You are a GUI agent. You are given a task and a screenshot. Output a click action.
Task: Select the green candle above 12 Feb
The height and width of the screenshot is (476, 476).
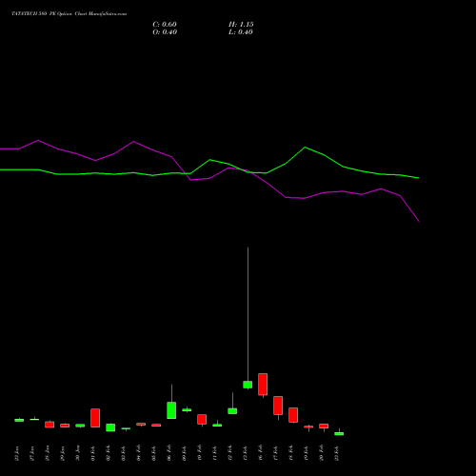pyautogui.click(x=232, y=411)
